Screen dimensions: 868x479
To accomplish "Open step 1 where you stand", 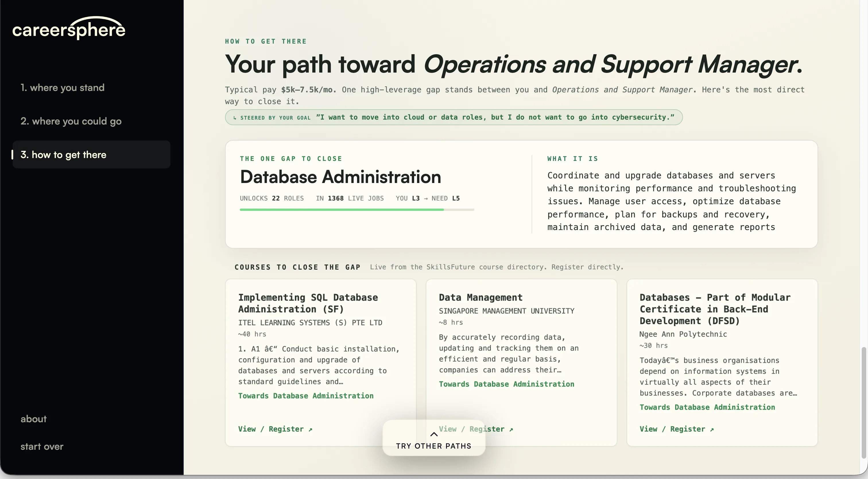I will click(x=62, y=87).
